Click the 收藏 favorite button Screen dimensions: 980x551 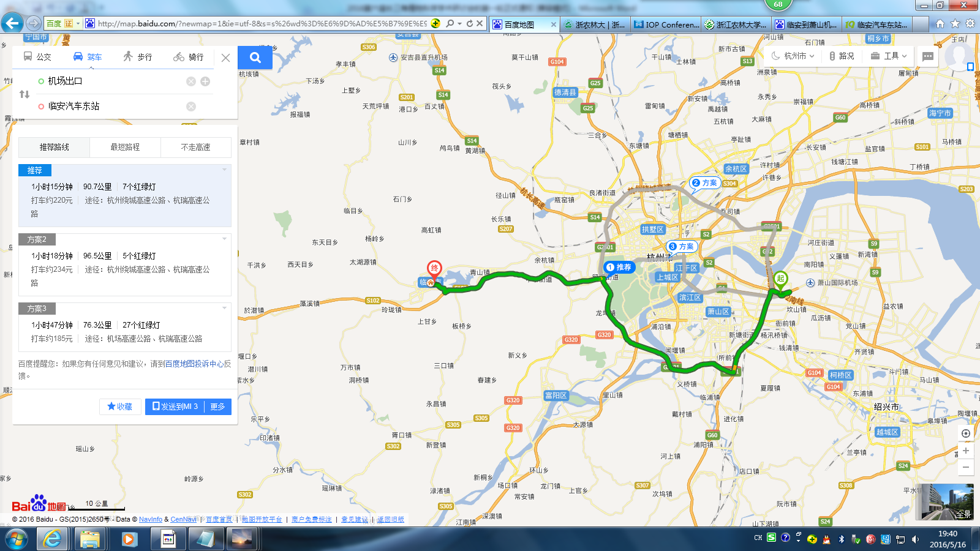pos(120,407)
